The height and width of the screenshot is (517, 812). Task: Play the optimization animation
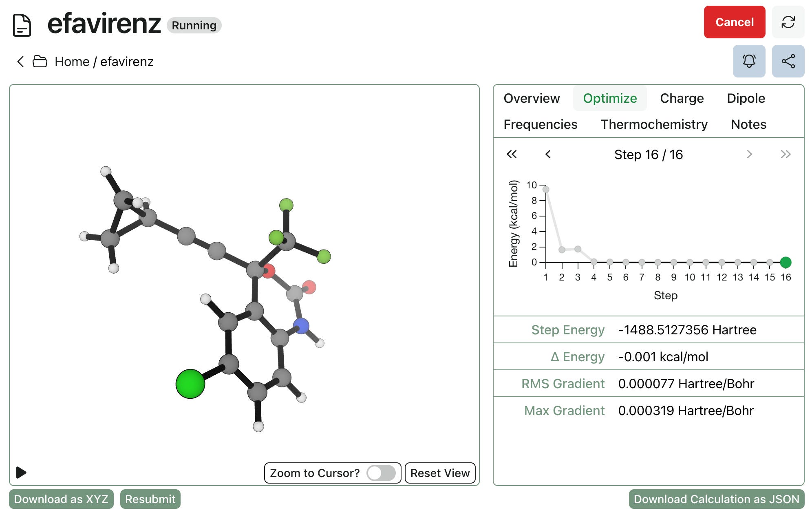point(21,473)
